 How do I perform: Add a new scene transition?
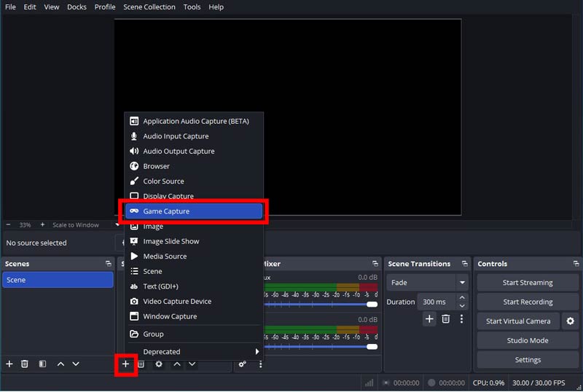pyautogui.click(x=429, y=318)
